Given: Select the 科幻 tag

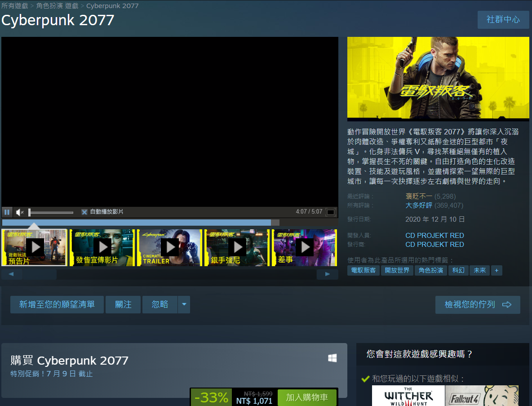Looking at the screenshot, I should (x=458, y=270).
